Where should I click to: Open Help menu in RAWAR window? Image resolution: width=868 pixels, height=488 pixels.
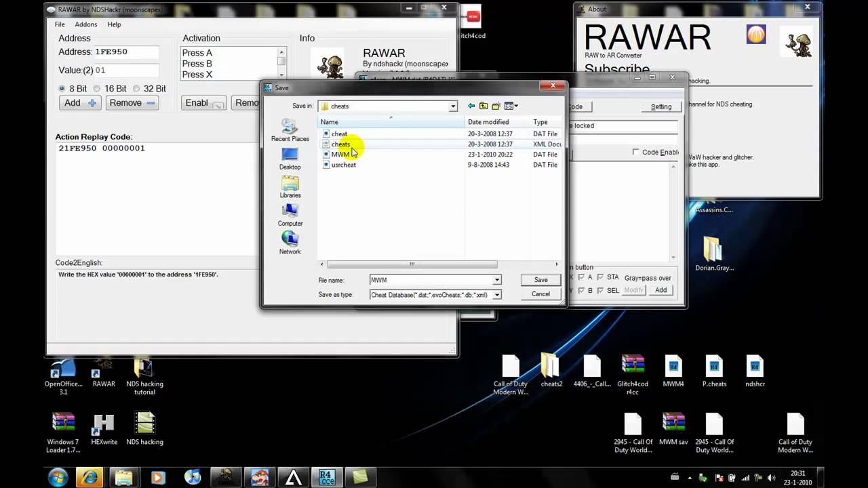[x=114, y=24]
